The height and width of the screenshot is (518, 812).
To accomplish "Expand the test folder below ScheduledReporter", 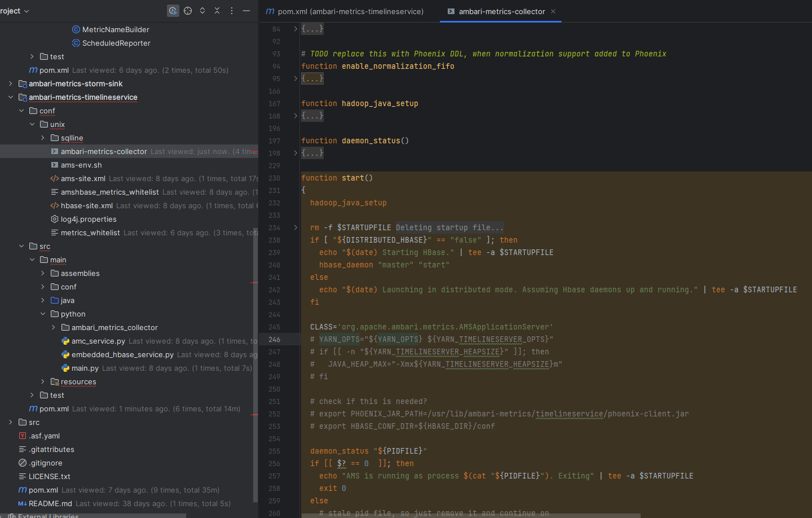I will tap(32, 56).
